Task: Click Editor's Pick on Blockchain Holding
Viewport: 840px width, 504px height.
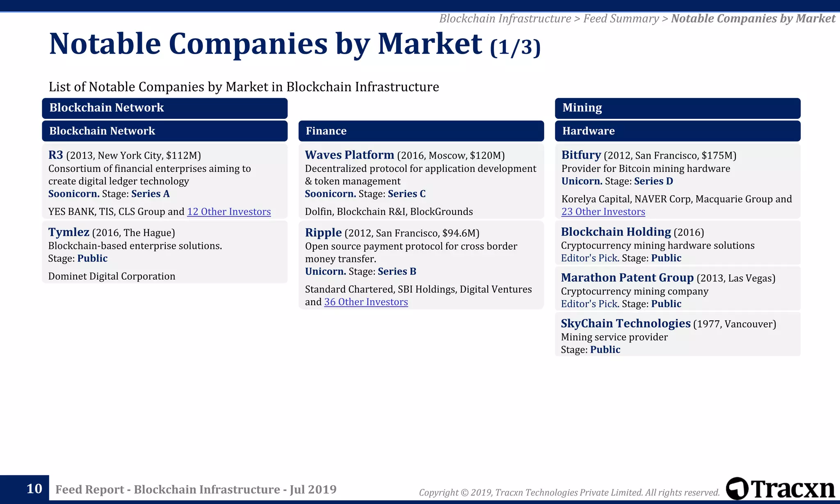Action: tap(590, 258)
